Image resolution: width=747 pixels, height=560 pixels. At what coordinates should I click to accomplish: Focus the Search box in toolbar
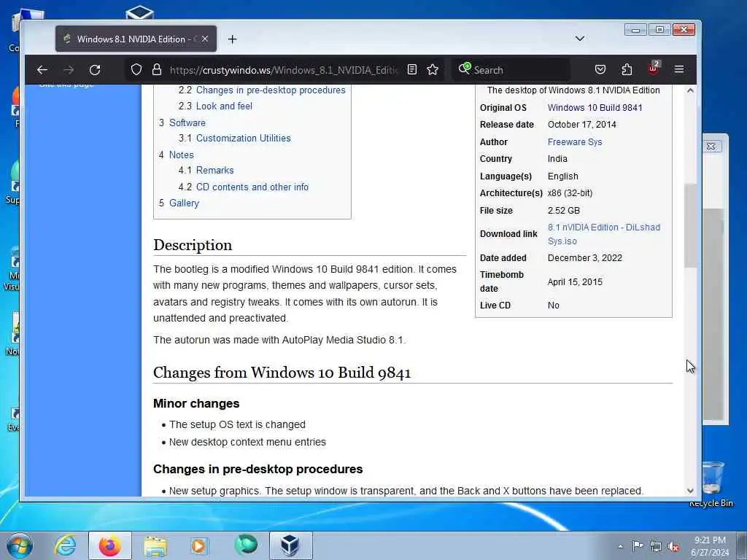(x=511, y=70)
